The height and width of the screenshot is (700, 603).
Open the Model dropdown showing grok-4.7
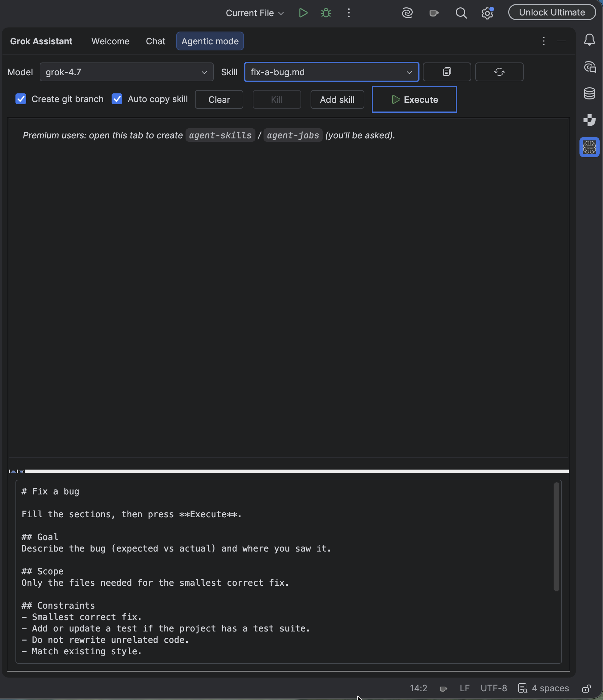[126, 72]
